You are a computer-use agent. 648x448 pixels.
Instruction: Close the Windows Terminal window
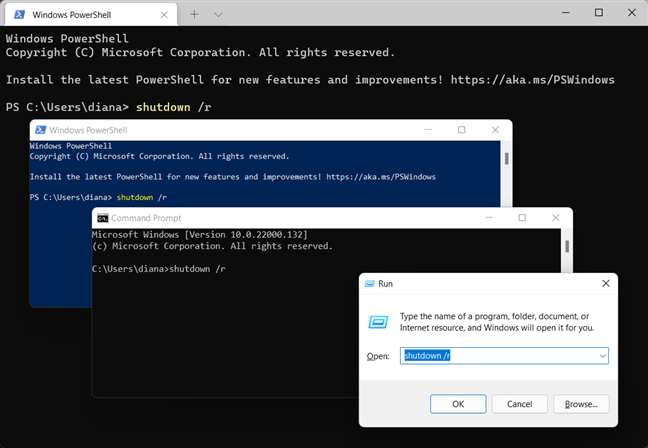631,13
